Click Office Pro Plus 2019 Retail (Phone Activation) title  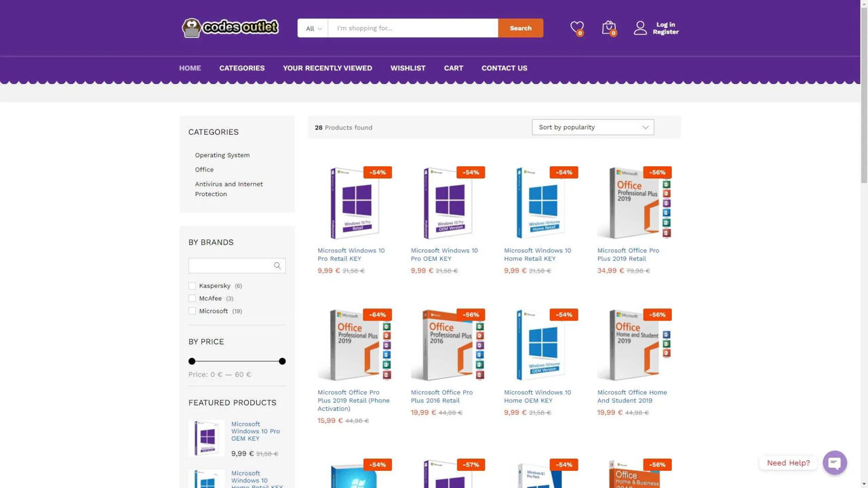pyautogui.click(x=353, y=401)
